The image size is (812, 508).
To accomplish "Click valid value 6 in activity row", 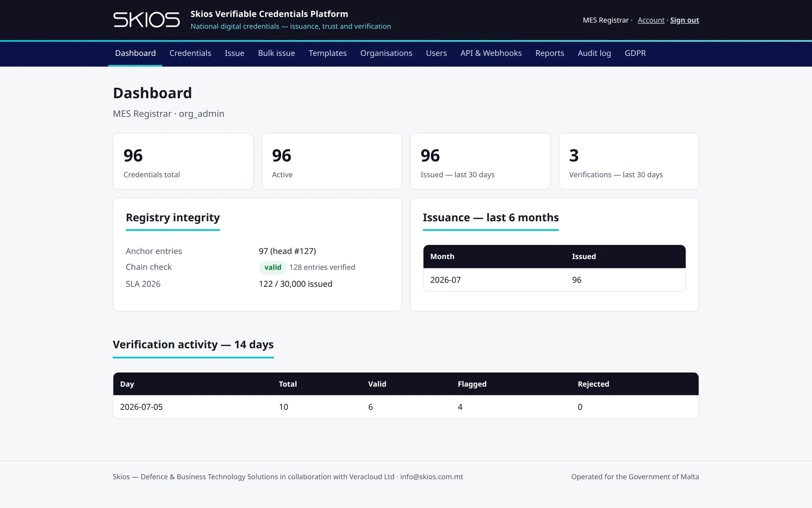I will 370,407.
